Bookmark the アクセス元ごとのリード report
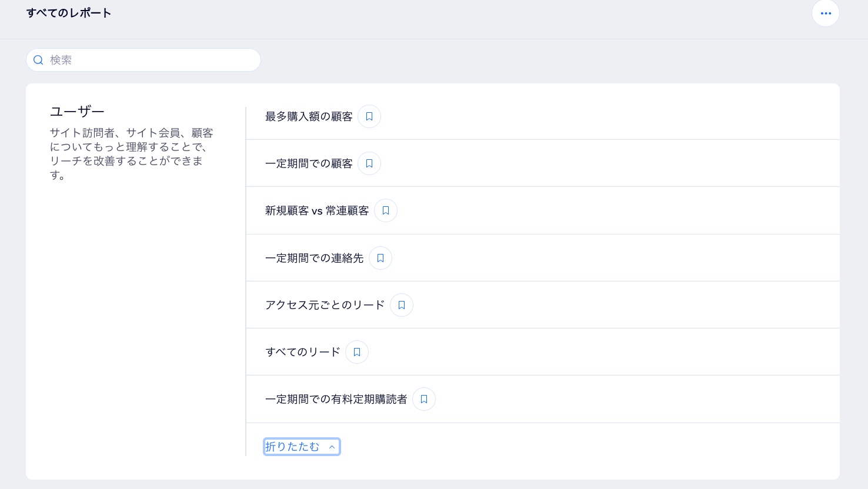 [x=402, y=305]
